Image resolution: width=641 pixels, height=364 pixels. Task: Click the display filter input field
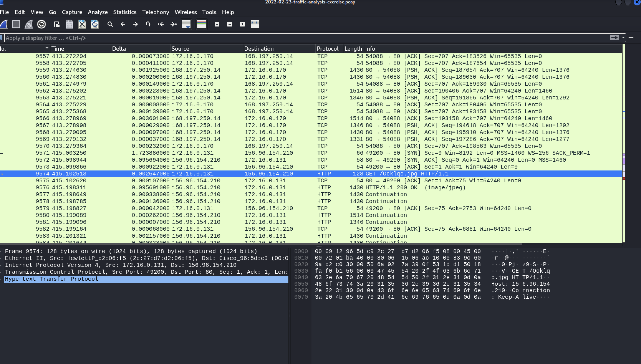[x=300, y=38]
